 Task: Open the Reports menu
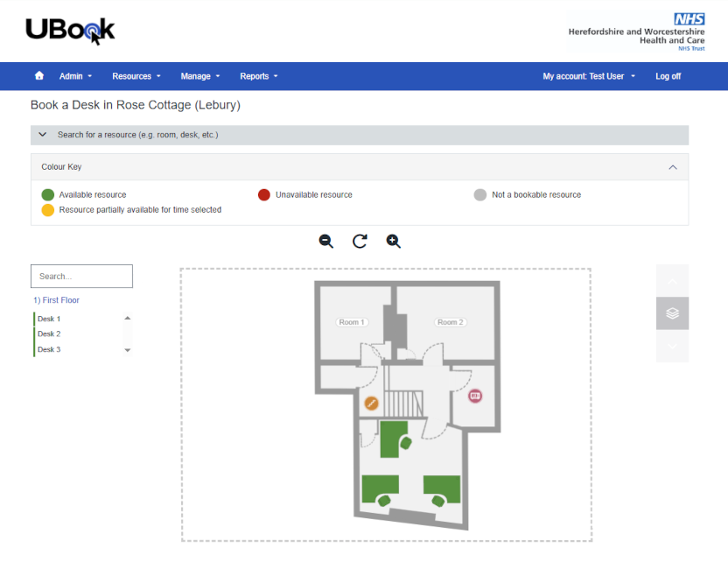tap(259, 76)
